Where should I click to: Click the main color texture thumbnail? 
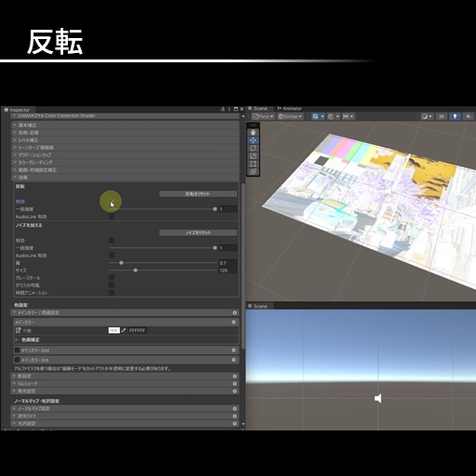click(19, 331)
